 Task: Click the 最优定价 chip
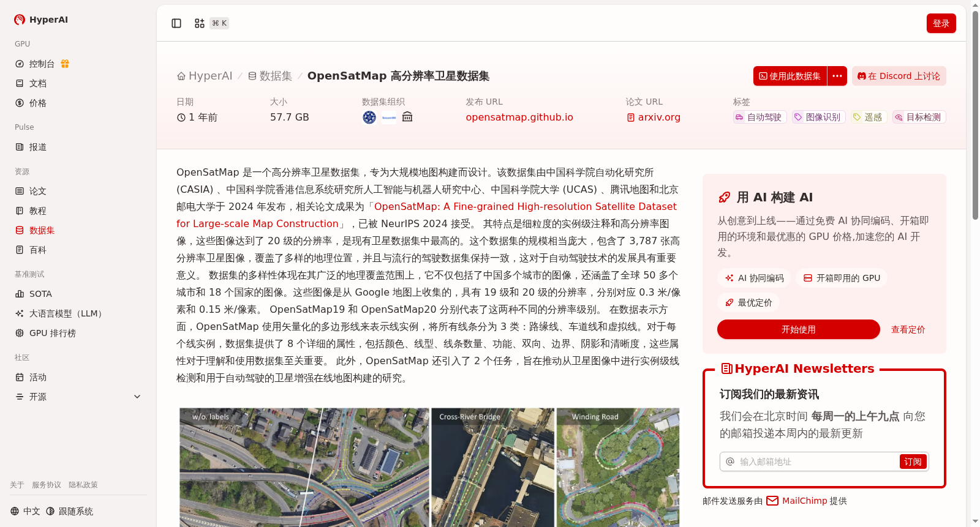748,302
